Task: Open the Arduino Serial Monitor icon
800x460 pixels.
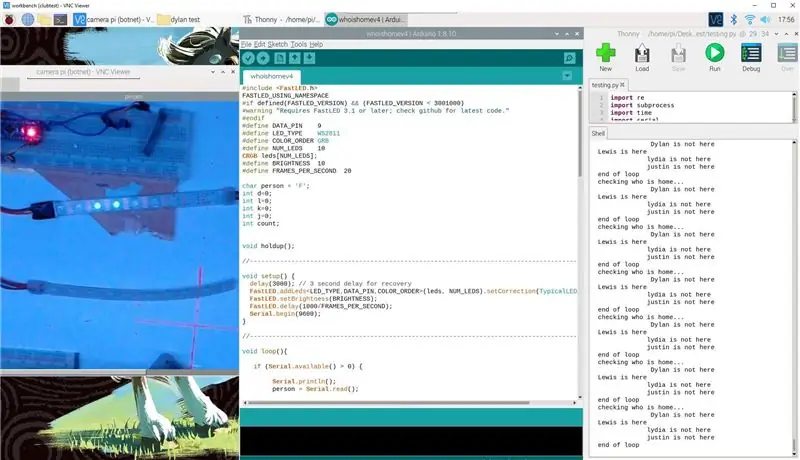Action: (x=569, y=58)
